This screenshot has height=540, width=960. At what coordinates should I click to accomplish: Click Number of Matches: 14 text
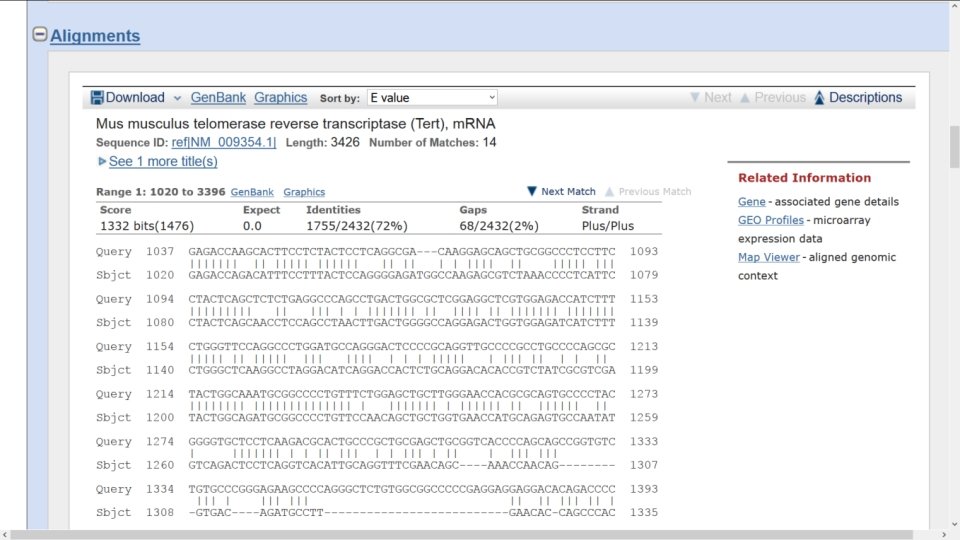432,142
